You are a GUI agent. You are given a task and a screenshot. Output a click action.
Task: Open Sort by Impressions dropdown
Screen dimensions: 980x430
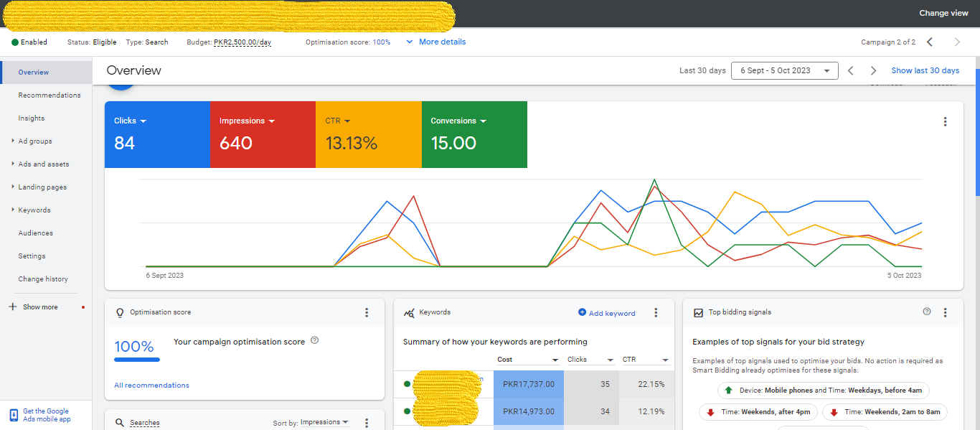324,422
